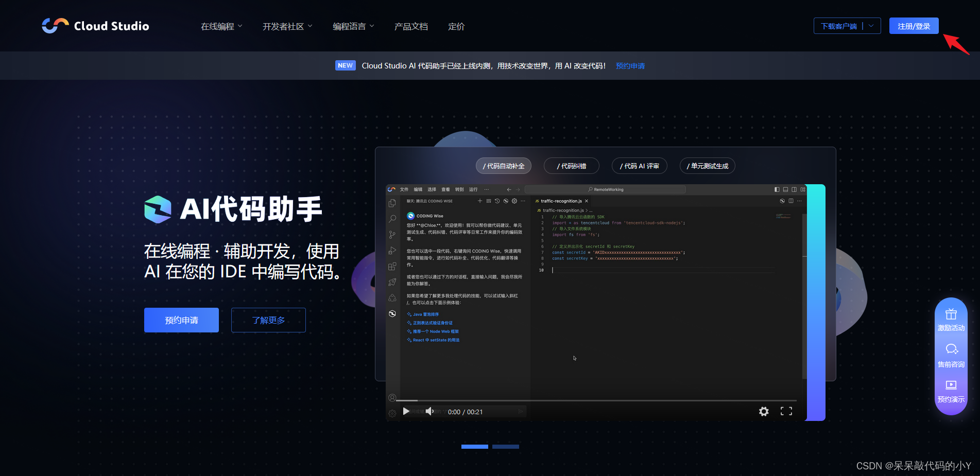Click the 了解更多 button
Image resolution: width=980 pixels, height=476 pixels.
pyautogui.click(x=268, y=320)
